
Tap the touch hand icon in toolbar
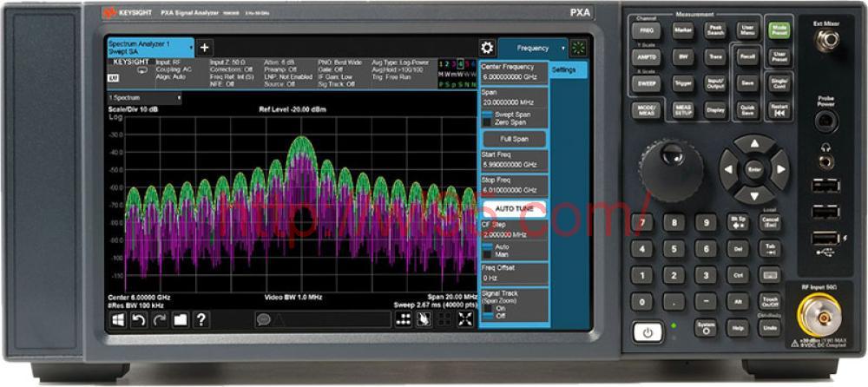pyautogui.click(x=424, y=319)
